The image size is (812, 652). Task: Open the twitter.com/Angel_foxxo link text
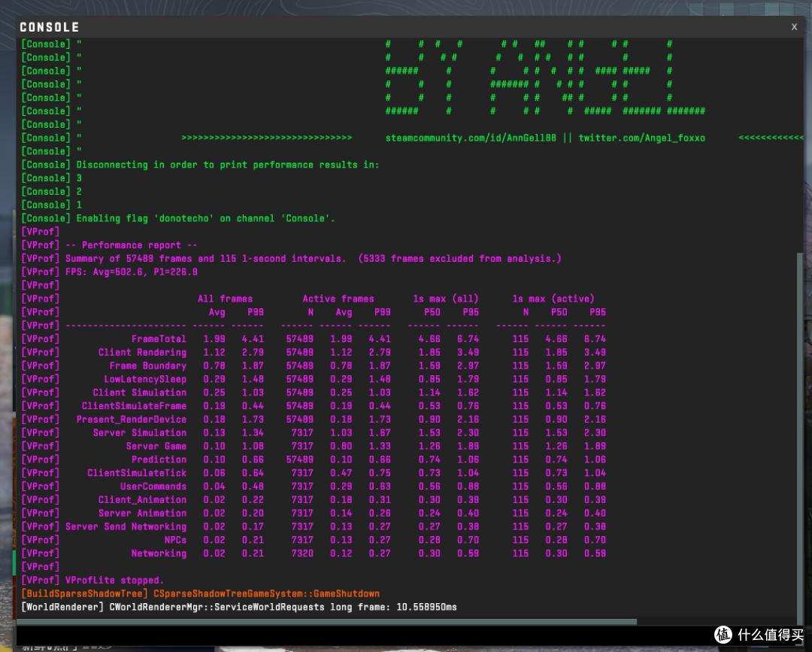[x=641, y=138]
